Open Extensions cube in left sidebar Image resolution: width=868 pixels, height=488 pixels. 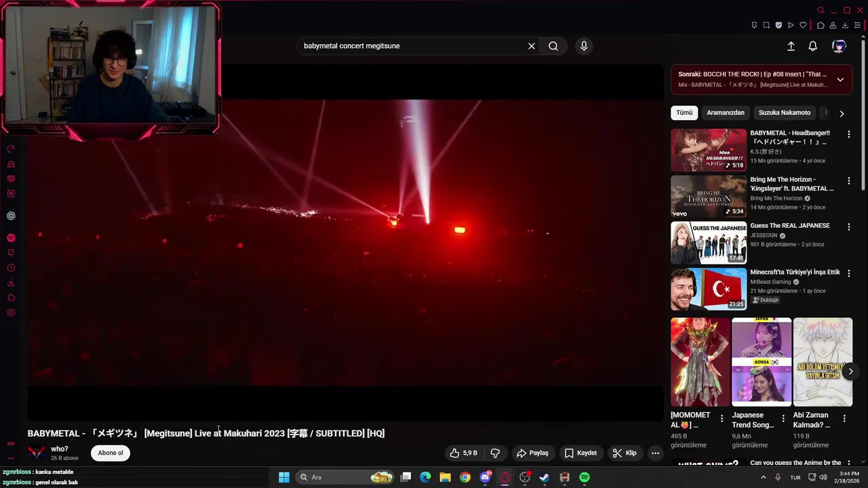[11, 298]
